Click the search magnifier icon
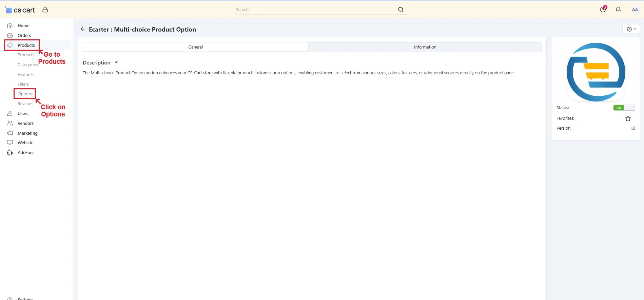Image resolution: width=644 pixels, height=300 pixels. click(401, 10)
